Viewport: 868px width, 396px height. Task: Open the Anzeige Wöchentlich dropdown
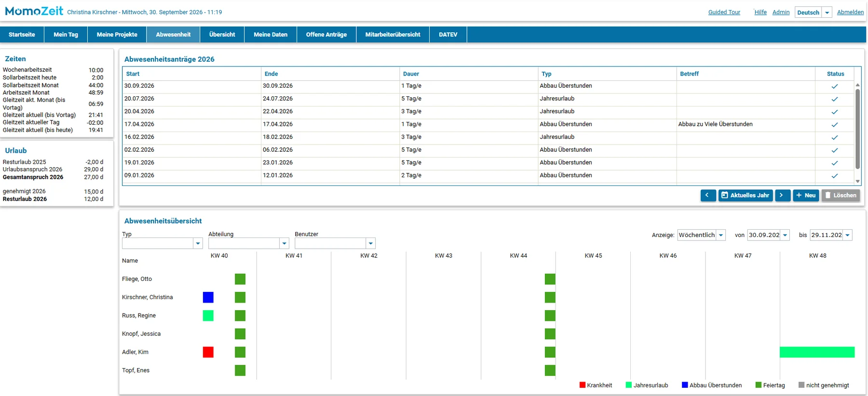[x=721, y=235]
